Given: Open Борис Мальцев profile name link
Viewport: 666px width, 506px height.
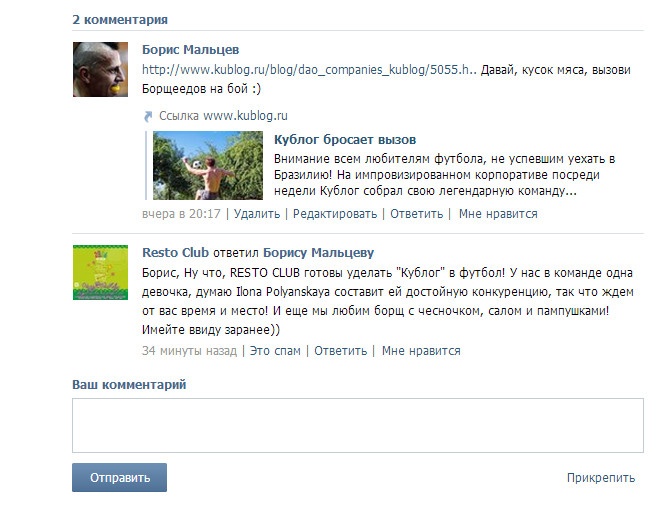Looking at the screenshot, I should pos(190,50).
